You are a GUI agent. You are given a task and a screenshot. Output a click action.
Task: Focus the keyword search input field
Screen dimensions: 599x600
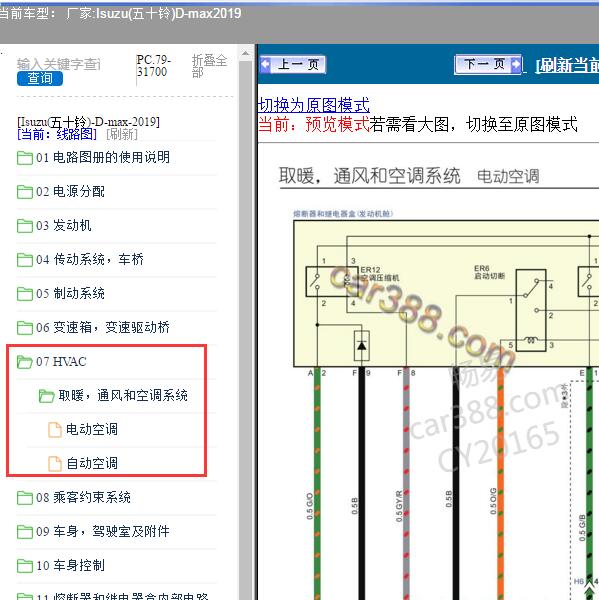tap(59, 64)
